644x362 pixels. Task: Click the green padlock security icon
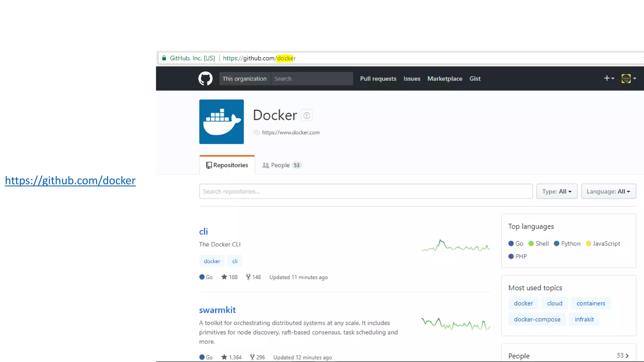click(x=164, y=58)
